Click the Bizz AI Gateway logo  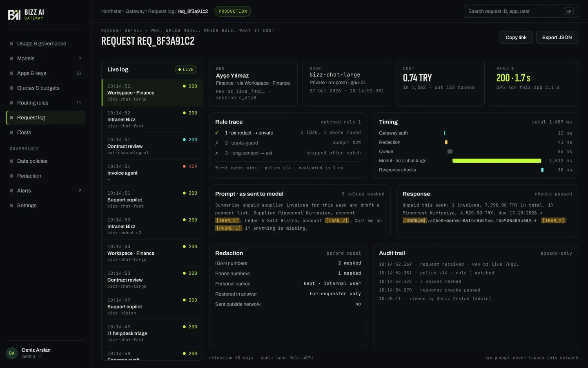(x=26, y=15)
